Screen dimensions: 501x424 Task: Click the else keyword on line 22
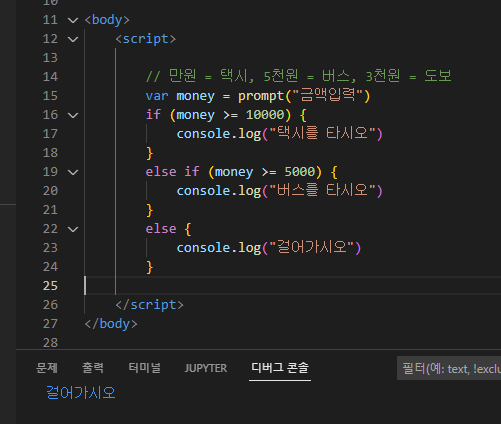click(x=161, y=229)
